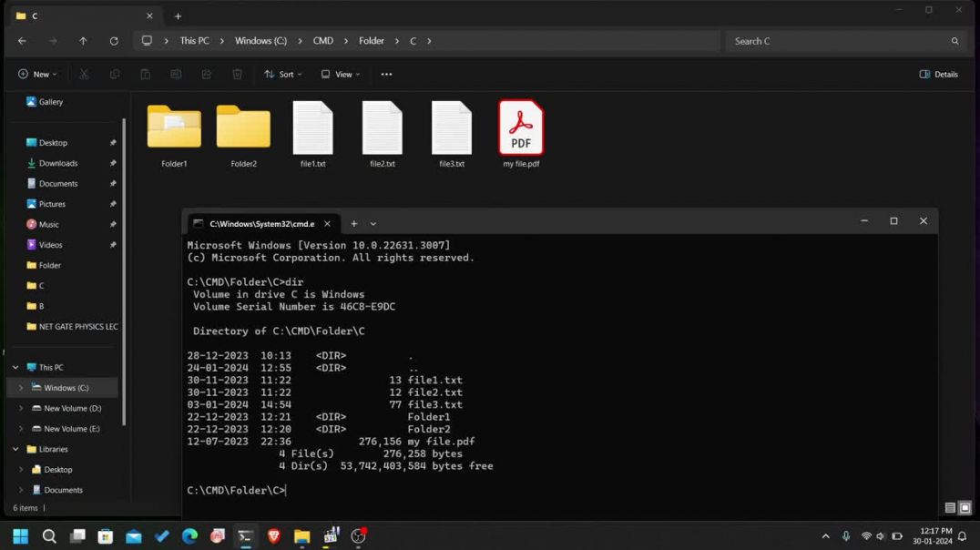
Task: Click the Back arrow in File Explorer
Action: tap(23, 41)
